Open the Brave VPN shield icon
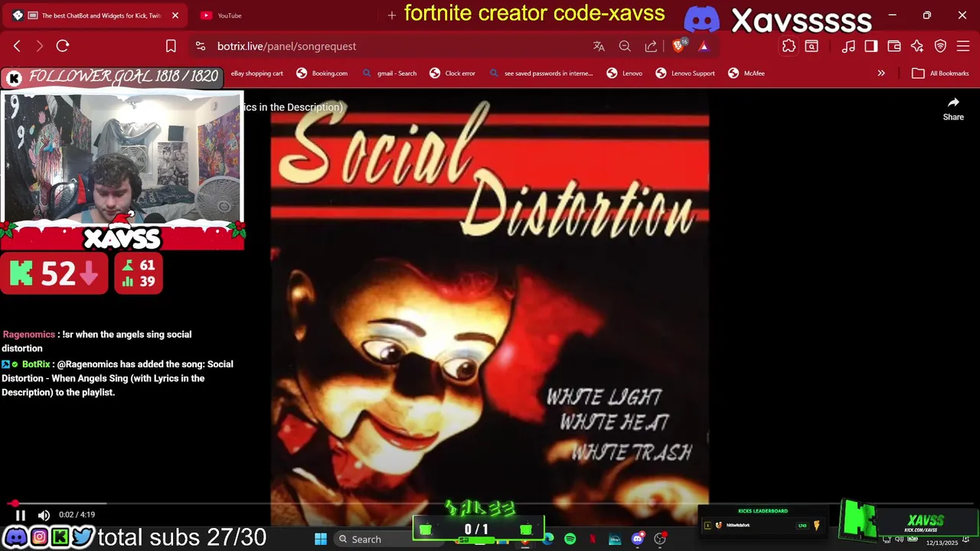 pos(940,46)
